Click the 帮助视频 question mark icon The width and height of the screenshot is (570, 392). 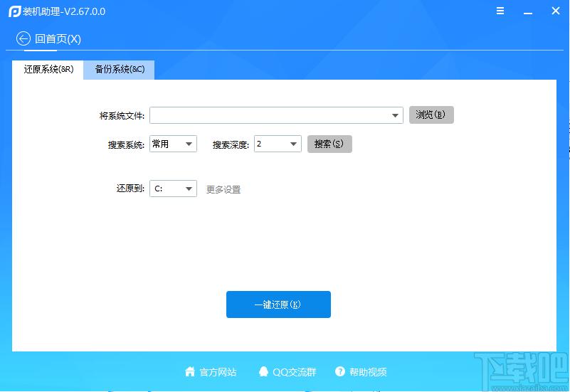[x=340, y=371]
